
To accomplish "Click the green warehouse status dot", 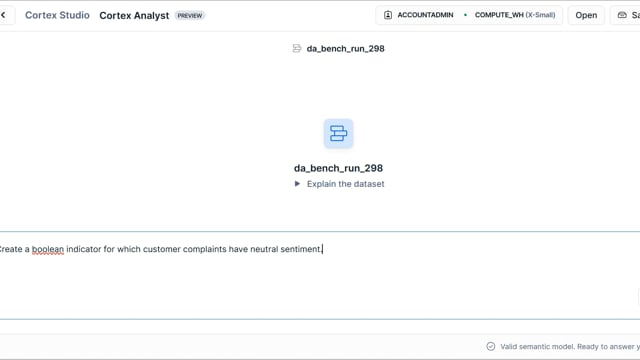I will (x=465, y=15).
